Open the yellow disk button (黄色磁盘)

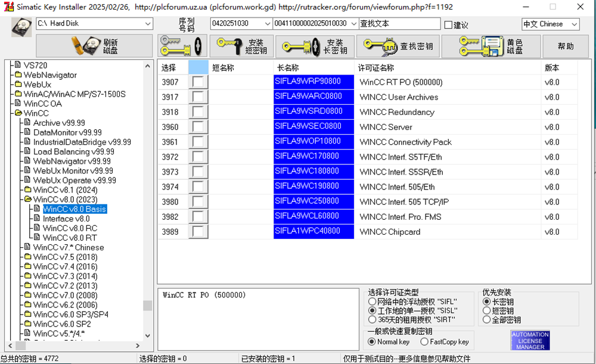pyautogui.click(x=499, y=46)
